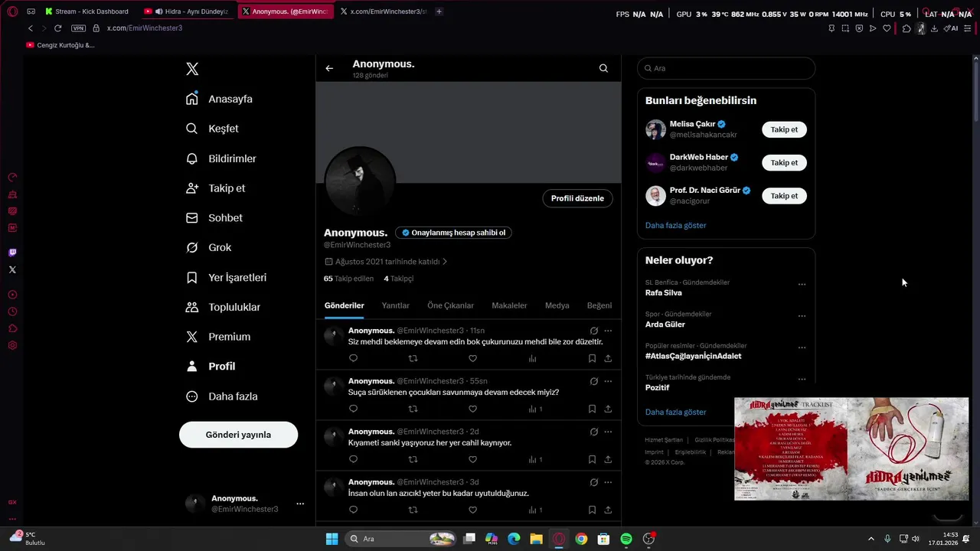This screenshot has height=551, width=980.
Task: Open Topluluklar communities
Action: (224, 307)
